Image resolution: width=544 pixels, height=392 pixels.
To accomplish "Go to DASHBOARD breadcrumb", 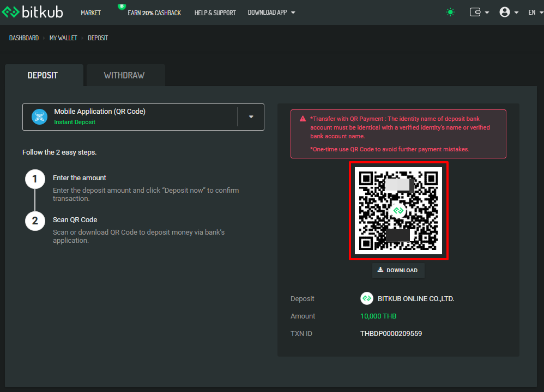I will click(x=24, y=38).
